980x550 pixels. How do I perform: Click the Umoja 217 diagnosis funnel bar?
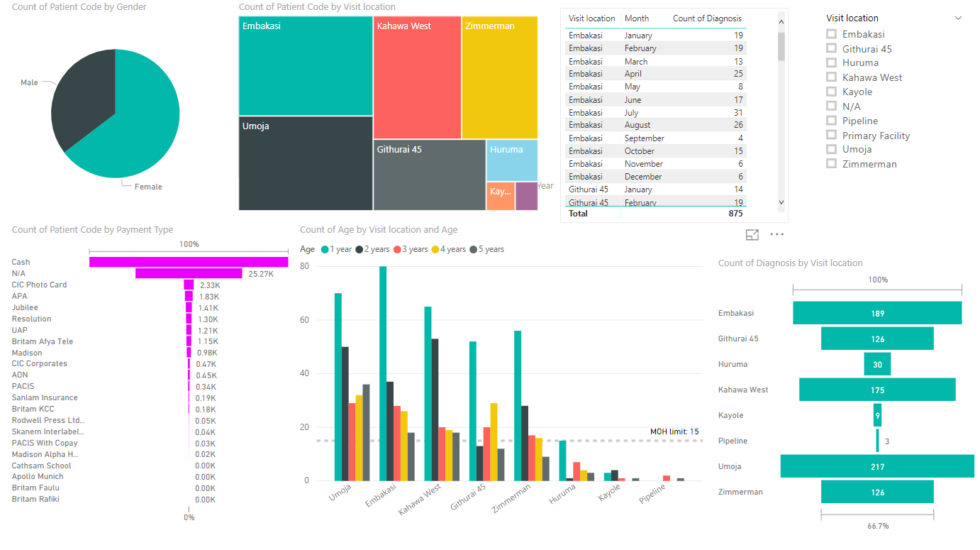(x=877, y=466)
